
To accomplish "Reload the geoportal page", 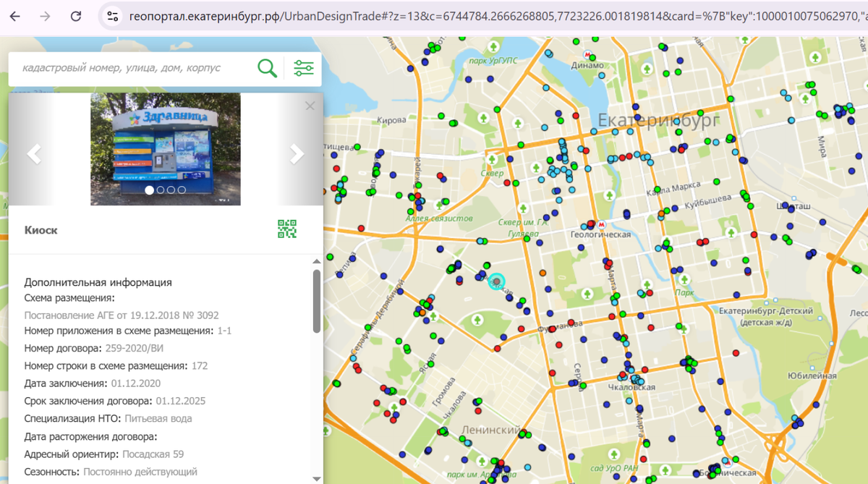I will 76,16.
